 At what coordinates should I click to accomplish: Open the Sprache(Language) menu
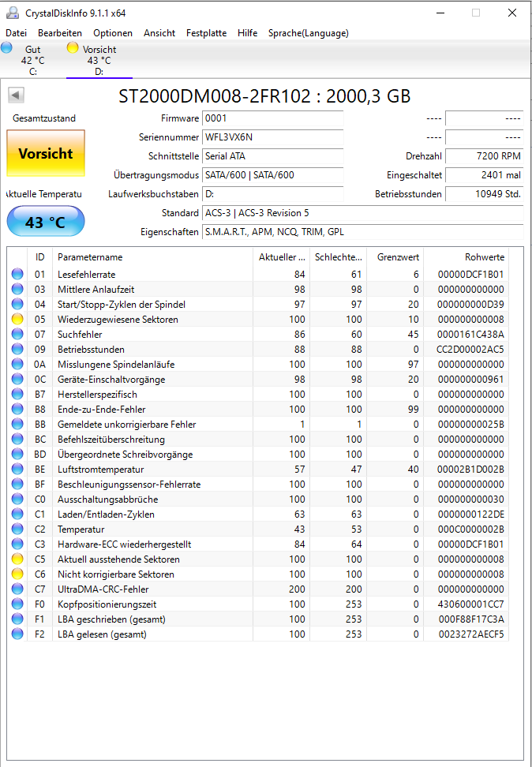[x=309, y=33]
